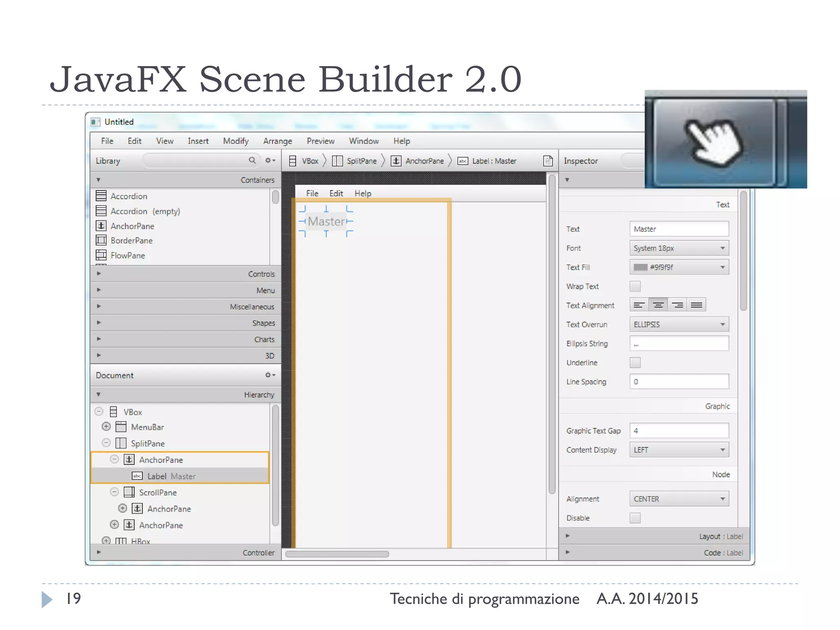The height and width of the screenshot is (630, 840).
Task: Click the Line Spacing input field
Action: [x=679, y=381]
